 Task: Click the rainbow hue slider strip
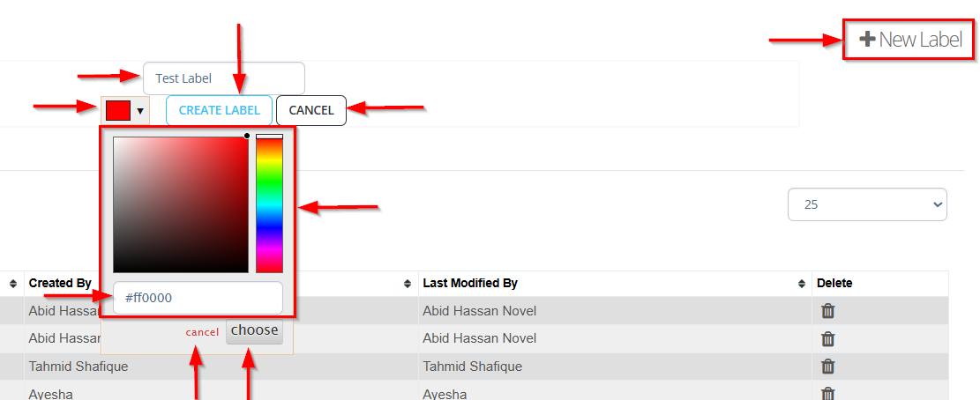click(269, 205)
